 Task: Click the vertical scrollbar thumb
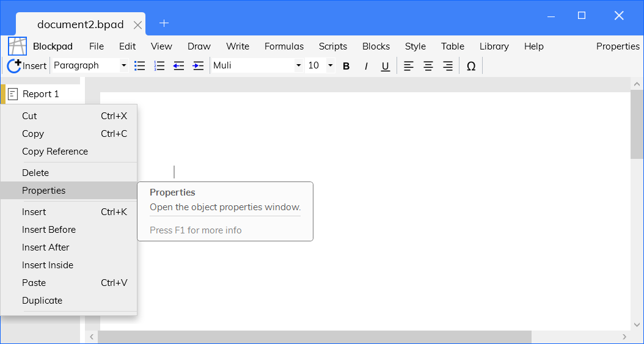click(637, 125)
